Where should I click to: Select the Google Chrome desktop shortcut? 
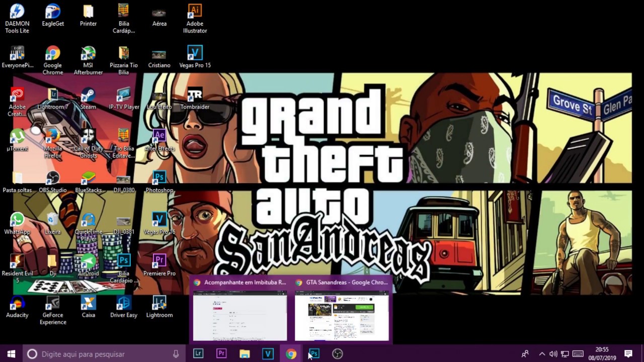53,60
